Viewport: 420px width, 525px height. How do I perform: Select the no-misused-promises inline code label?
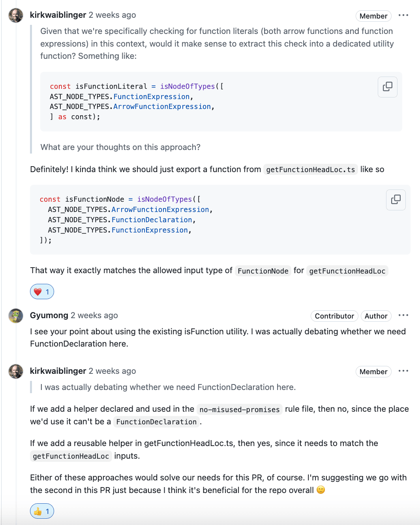click(x=239, y=409)
